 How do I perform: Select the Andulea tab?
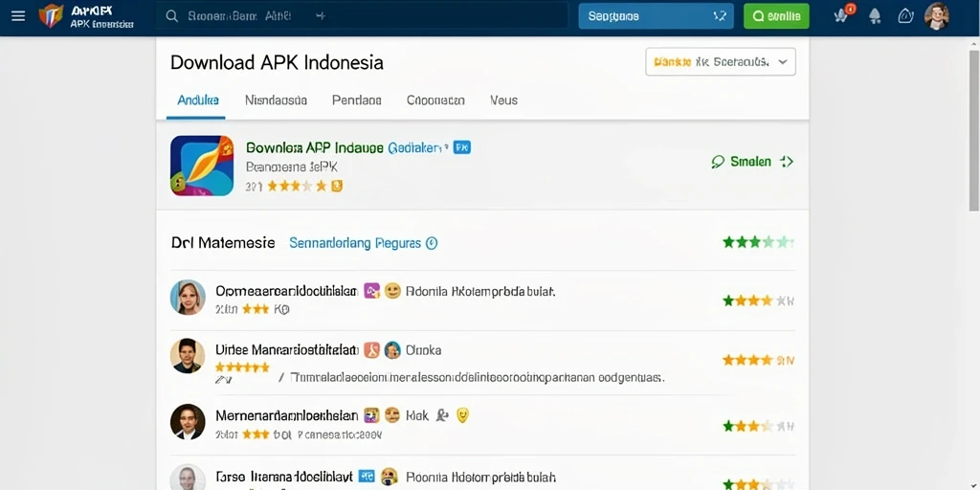pyautogui.click(x=198, y=100)
